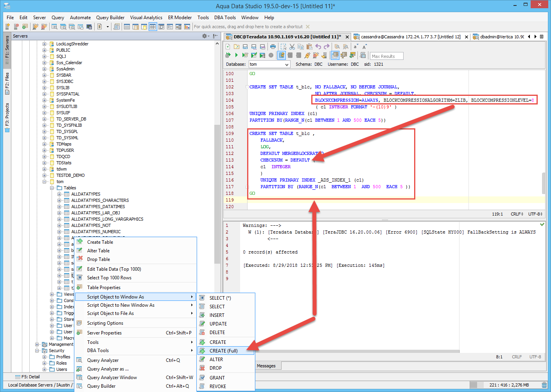Click the Register Server icon in main toolbar
The width and height of the screenshot is (551, 392).
point(7,27)
